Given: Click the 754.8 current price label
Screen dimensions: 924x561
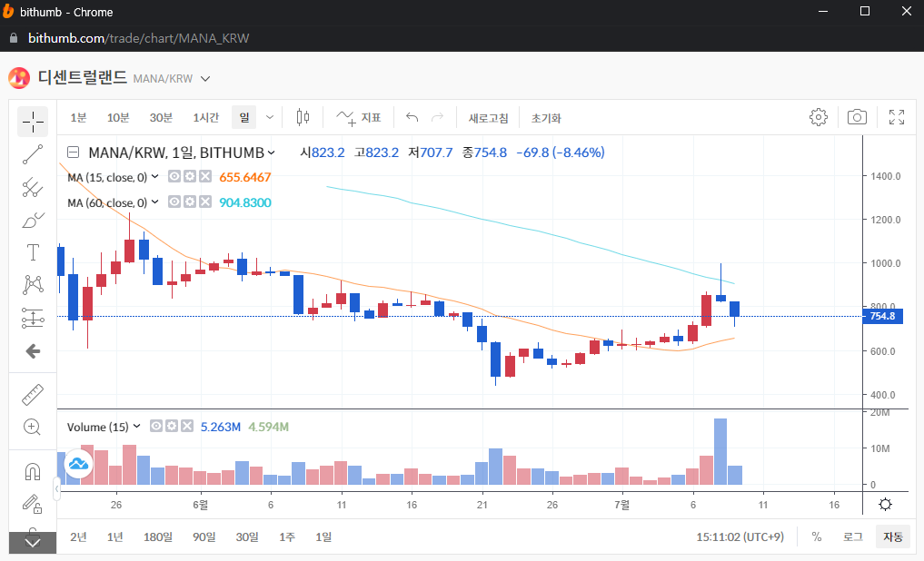Looking at the screenshot, I should click(882, 316).
